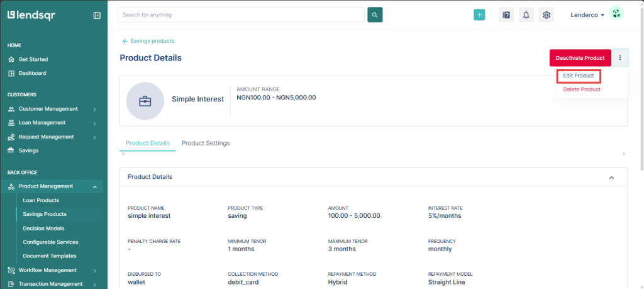The height and width of the screenshot is (289, 644).
Task: Select Edit Product from the menu
Action: pos(578,76)
